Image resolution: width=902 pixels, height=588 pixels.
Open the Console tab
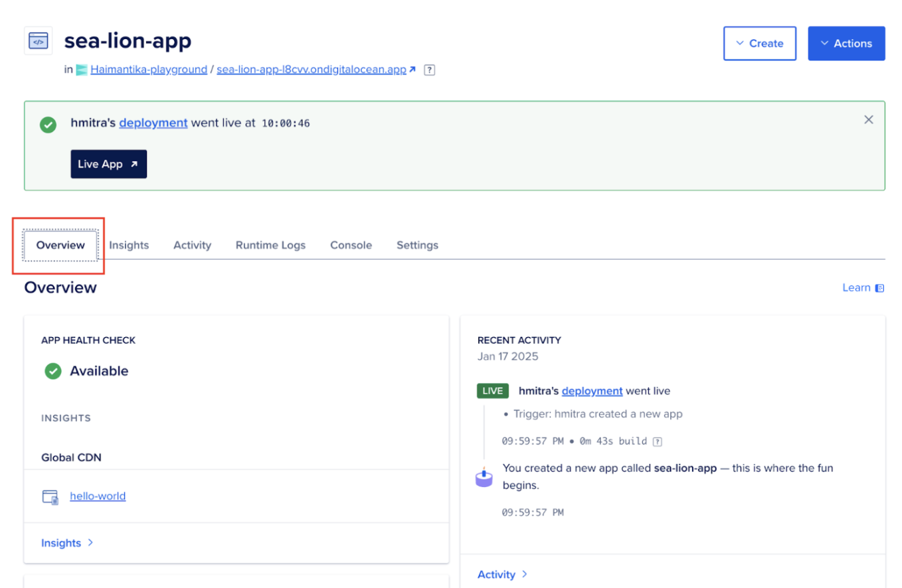[351, 245]
